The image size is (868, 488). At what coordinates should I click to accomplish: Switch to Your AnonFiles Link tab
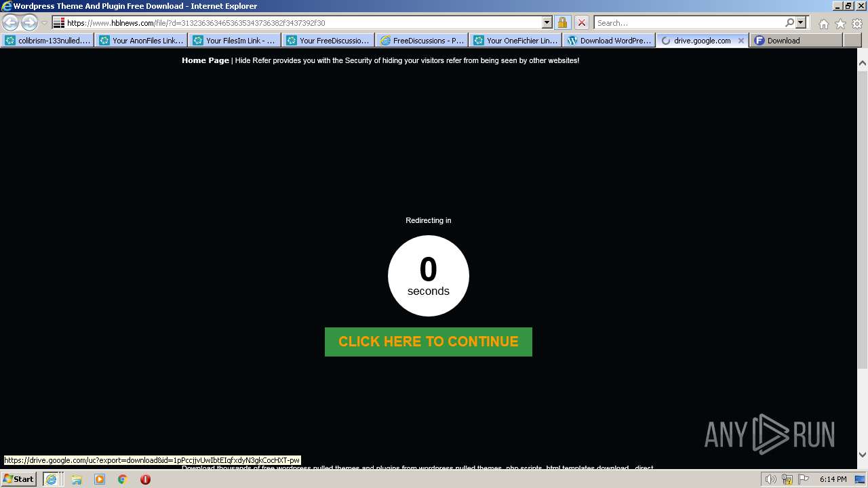pos(141,41)
